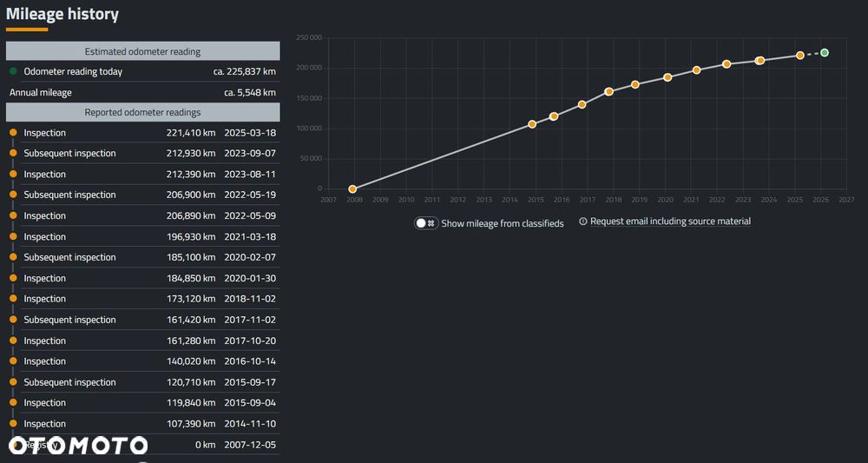Click the ca. 225,837 km value
The width and height of the screenshot is (868, 463).
click(244, 71)
